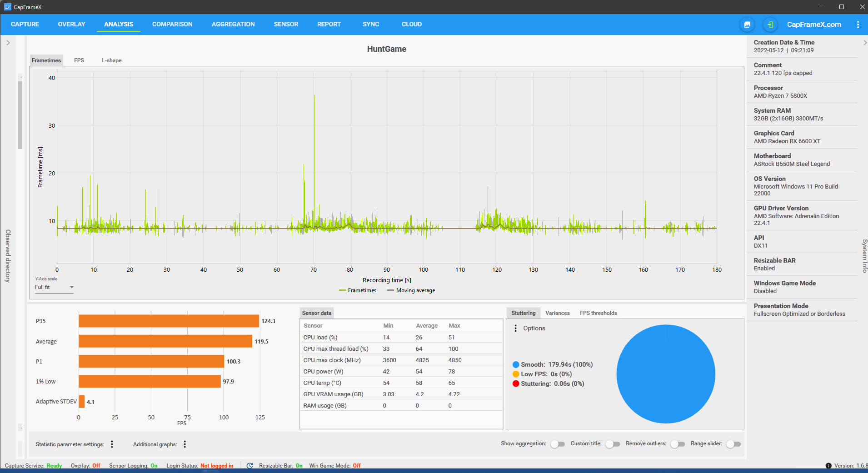The width and height of the screenshot is (868, 473).
Task: Click the Frametimes legend entry
Action: pyautogui.click(x=358, y=290)
